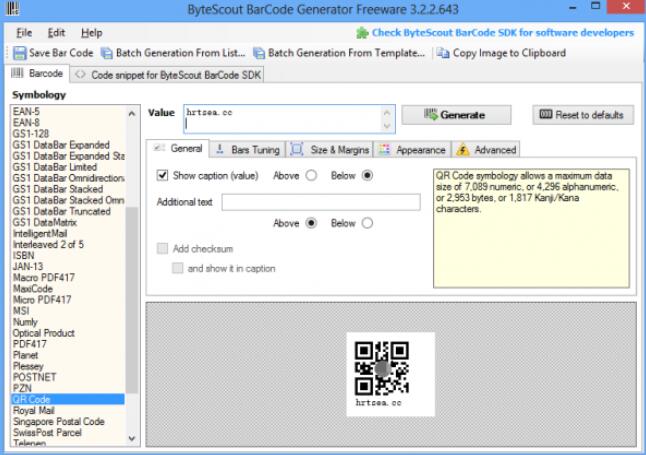The image size is (646, 455).
Task: Select Optical Product symbology
Action: click(x=44, y=333)
